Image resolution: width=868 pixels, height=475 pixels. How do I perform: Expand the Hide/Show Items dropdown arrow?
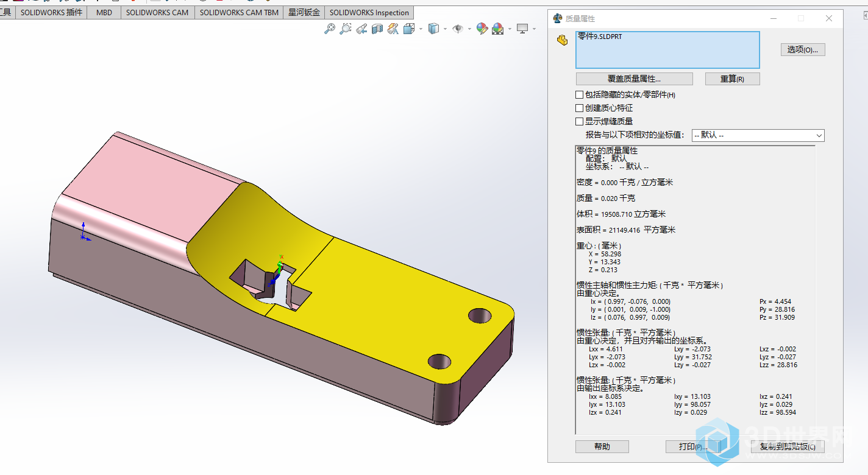tap(469, 29)
